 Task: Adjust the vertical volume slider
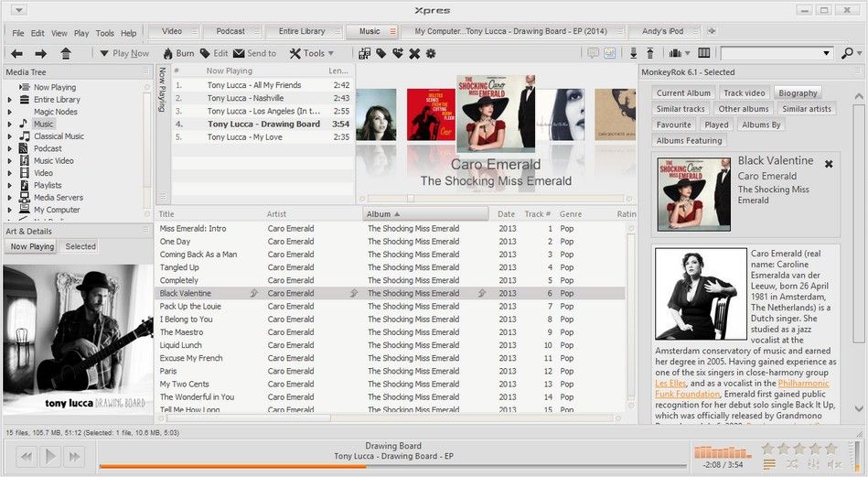(x=858, y=457)
